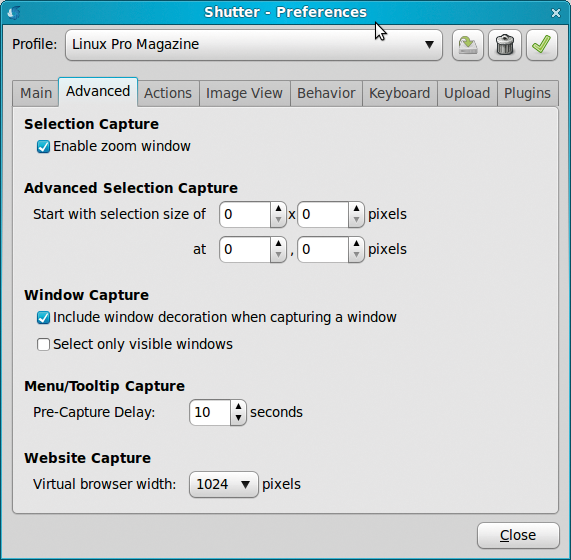Delete profile using the trash icon
The height and width of the screenshot is (560, 571).
505,45
